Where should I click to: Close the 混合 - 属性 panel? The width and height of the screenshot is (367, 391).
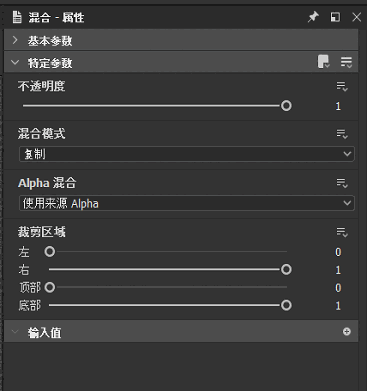click(x=356, y=17)
